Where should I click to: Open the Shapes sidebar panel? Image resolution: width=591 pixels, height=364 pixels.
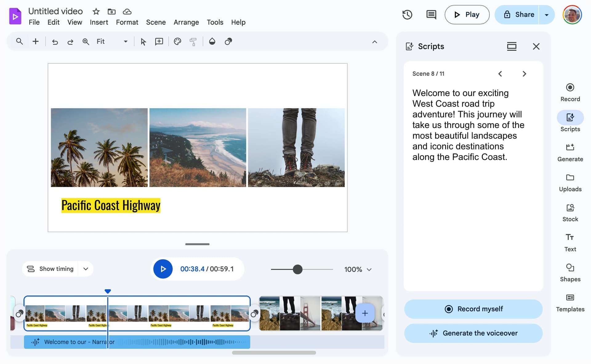570,272
